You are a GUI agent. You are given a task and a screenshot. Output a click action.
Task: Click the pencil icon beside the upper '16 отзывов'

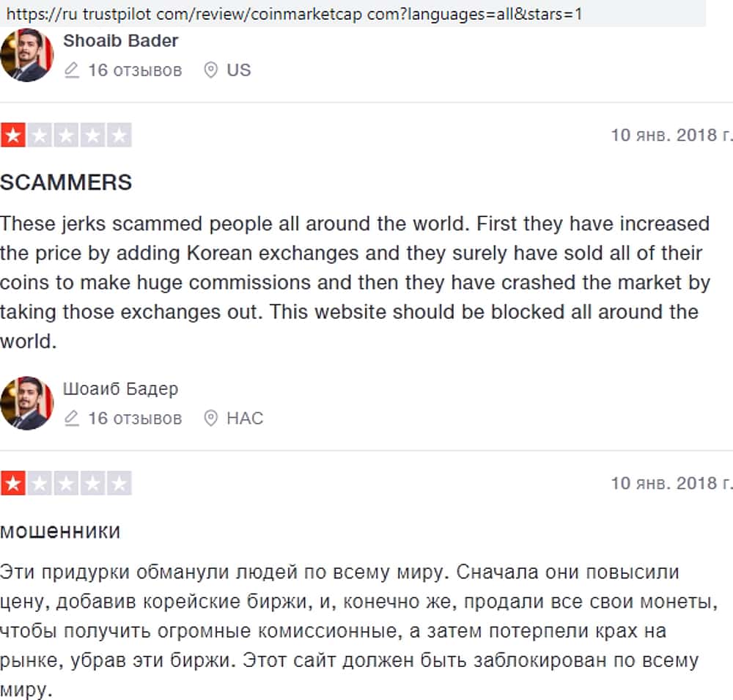[x=71, y=70]
